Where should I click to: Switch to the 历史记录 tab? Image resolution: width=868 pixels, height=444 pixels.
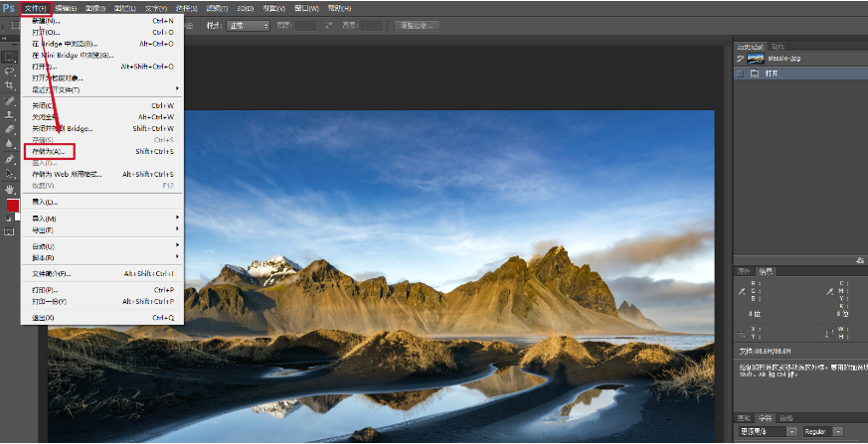[x=751, y=47]
